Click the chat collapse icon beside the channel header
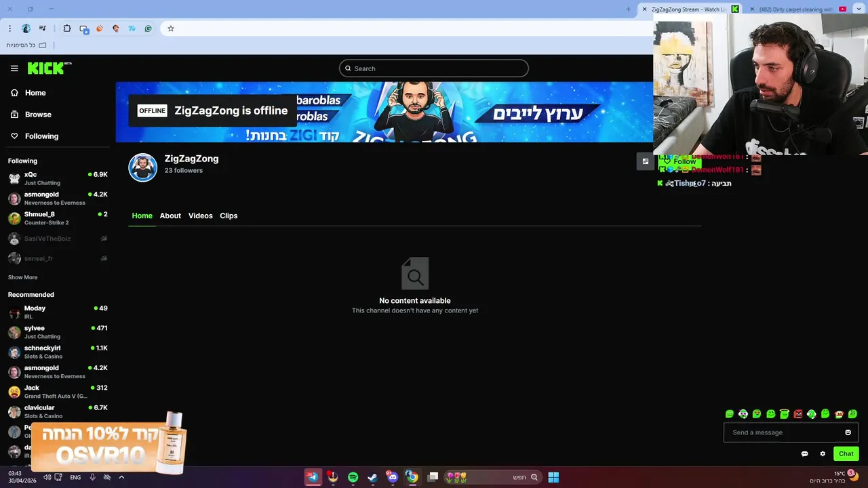The width and height of the screenshot is (868, 488). pyautogui.click(x=645, y=161)
